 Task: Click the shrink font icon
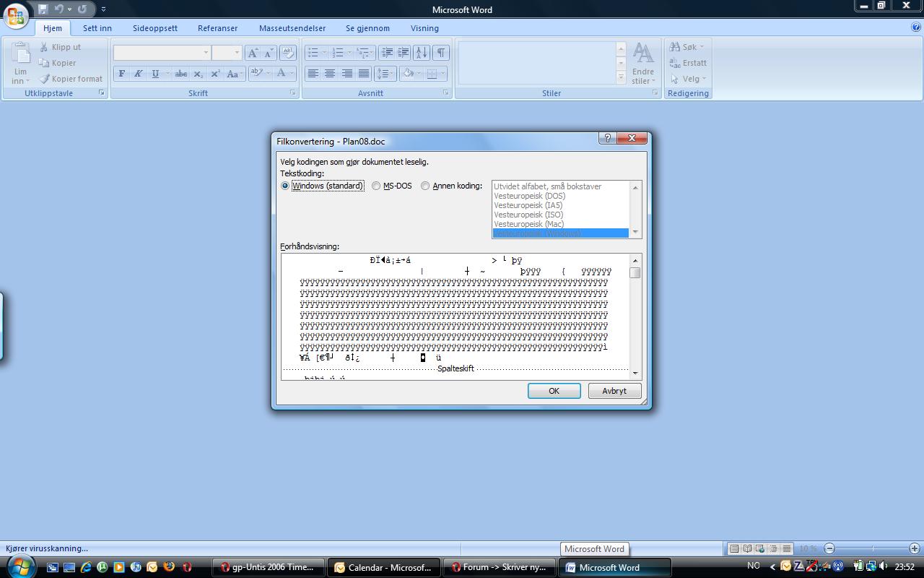pos(269,53)
